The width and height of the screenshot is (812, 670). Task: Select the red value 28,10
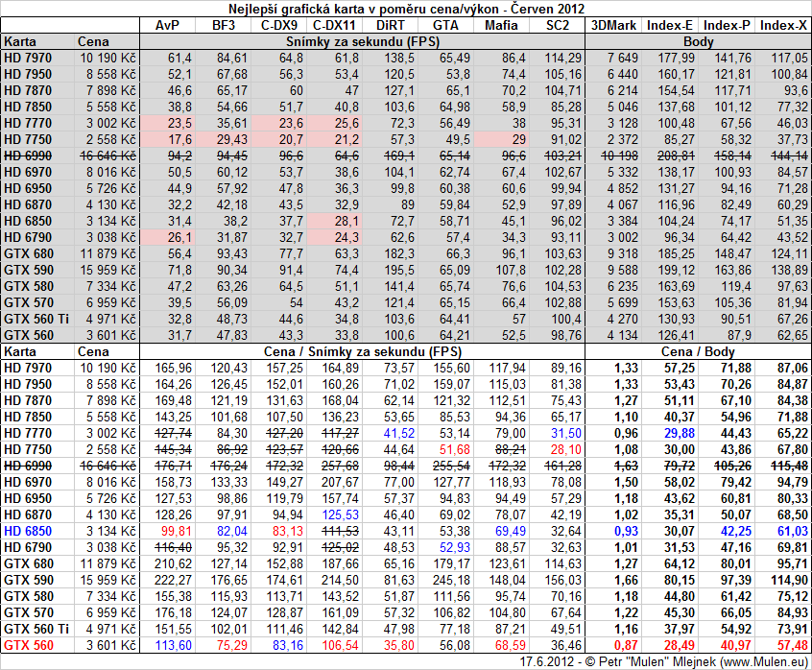coord(566,450)
